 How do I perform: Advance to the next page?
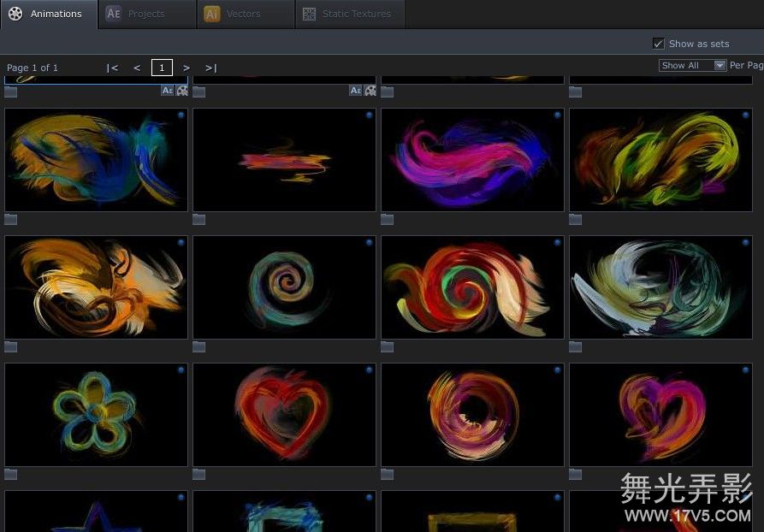[x=187, y=68]
